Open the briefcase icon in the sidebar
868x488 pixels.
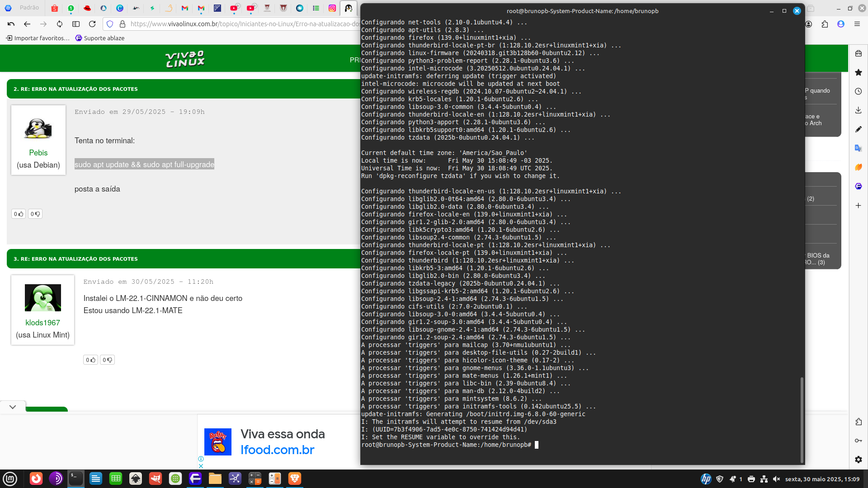click(859, 53)
